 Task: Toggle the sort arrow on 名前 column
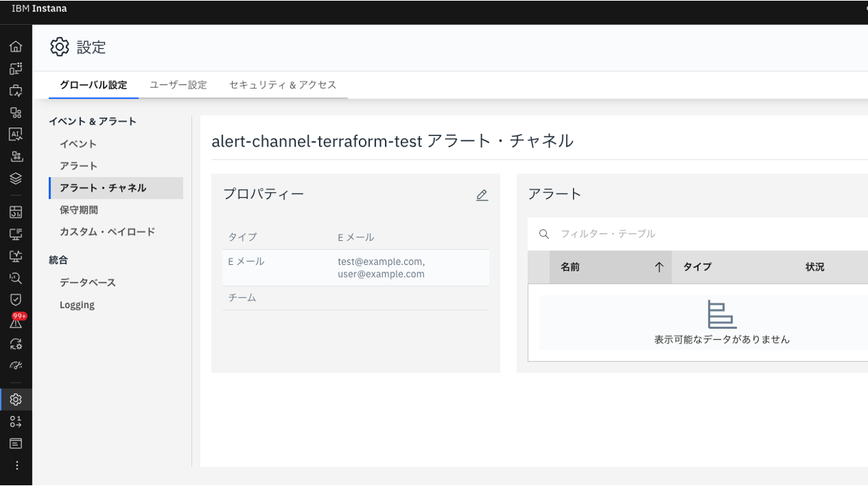click(659, 267)
